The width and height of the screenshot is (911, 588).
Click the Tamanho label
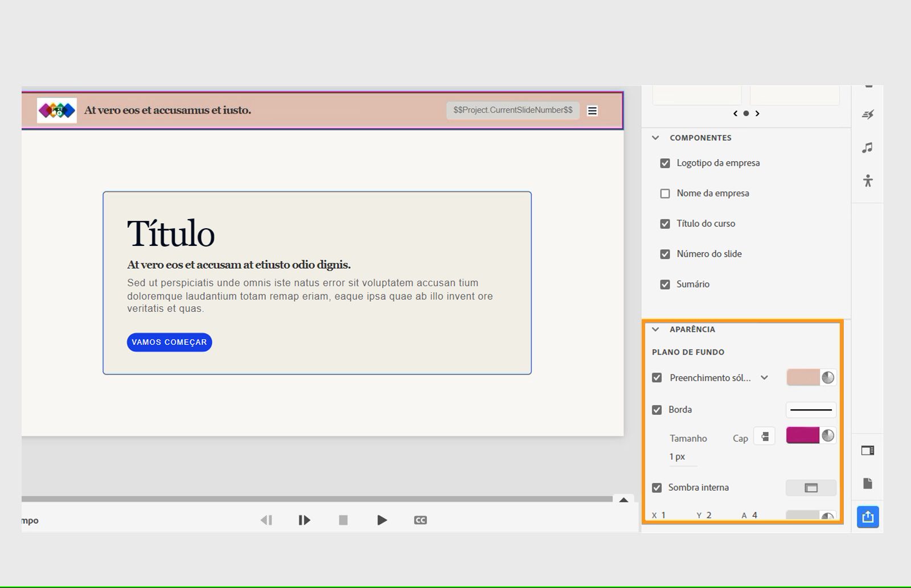coord(688,438)
